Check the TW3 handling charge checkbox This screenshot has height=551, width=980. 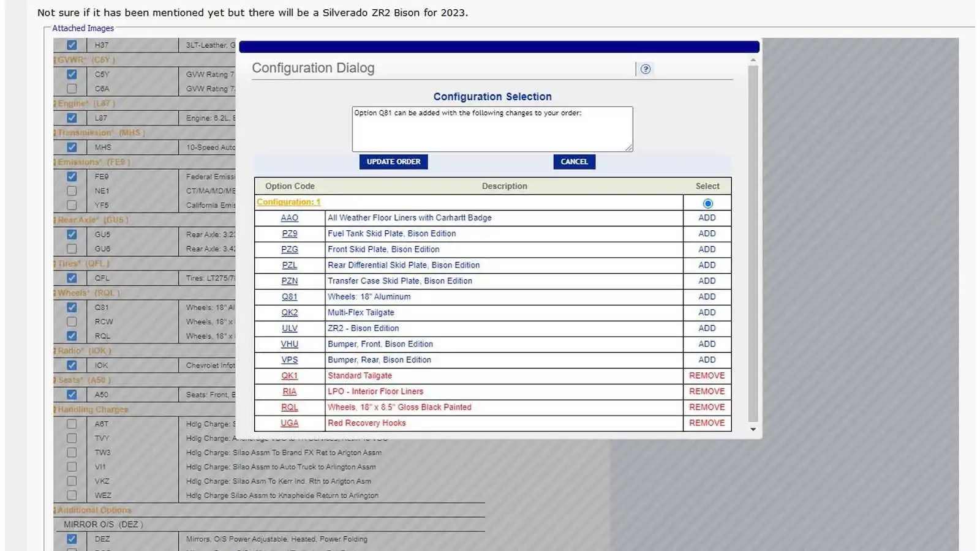coord(72,452)
